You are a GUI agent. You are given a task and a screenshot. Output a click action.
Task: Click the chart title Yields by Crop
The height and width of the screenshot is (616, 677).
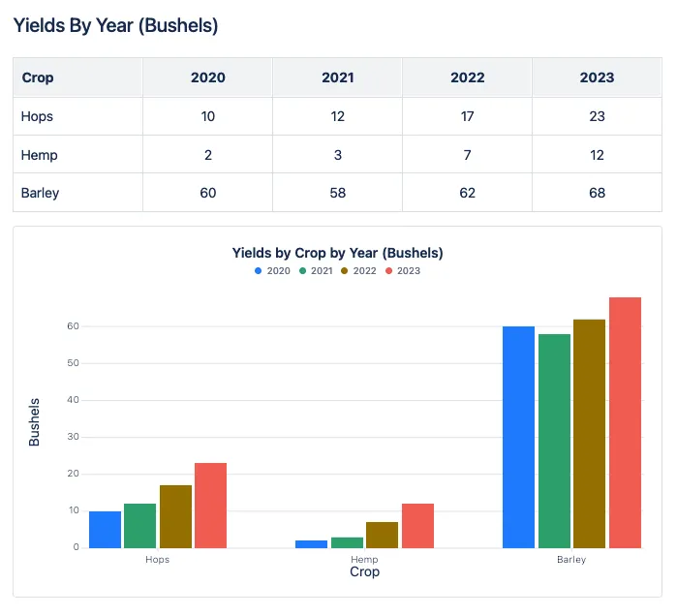click(x=338, y=253)
